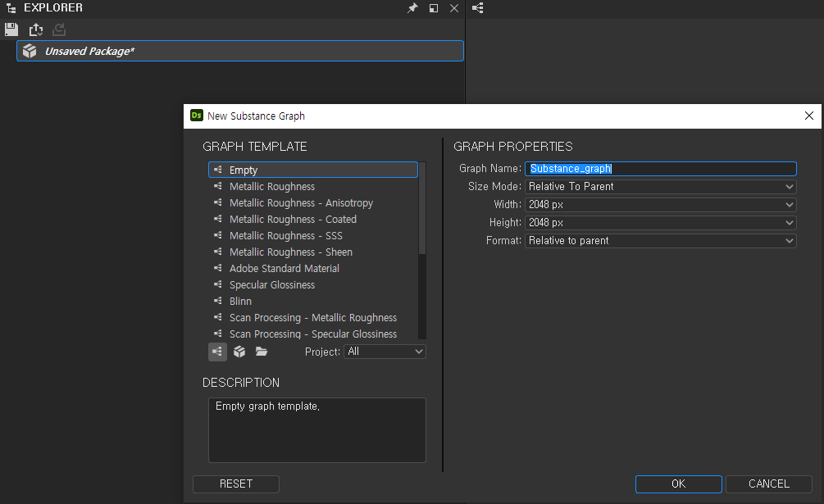Open the Size Mode dropdown
Image resolution: width=824 pixels, height=504 pixels.
coord(661,186)
